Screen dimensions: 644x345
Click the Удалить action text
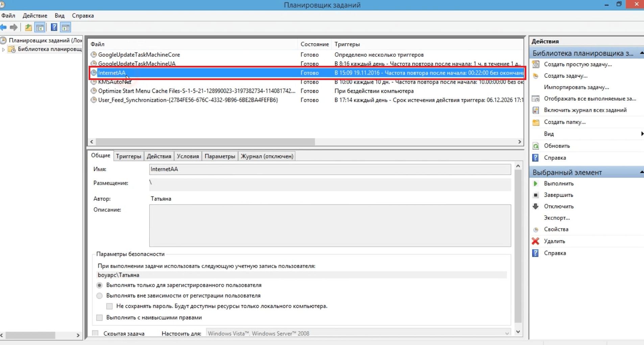pyautogui.click(x=554, y=241)
